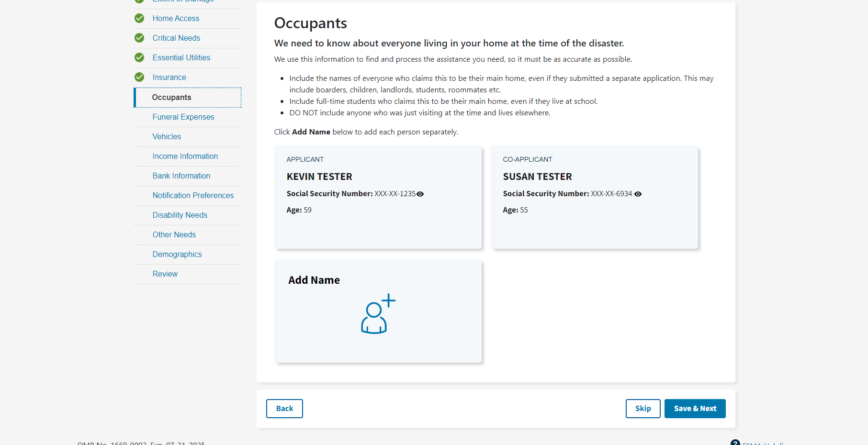Show Susan Tester's Social Security Number

(x=638, y=194)
